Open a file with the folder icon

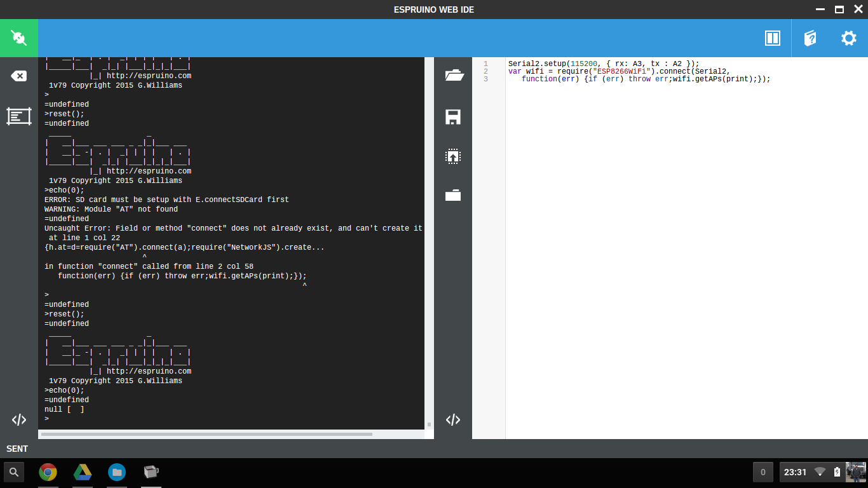(453, 75)
